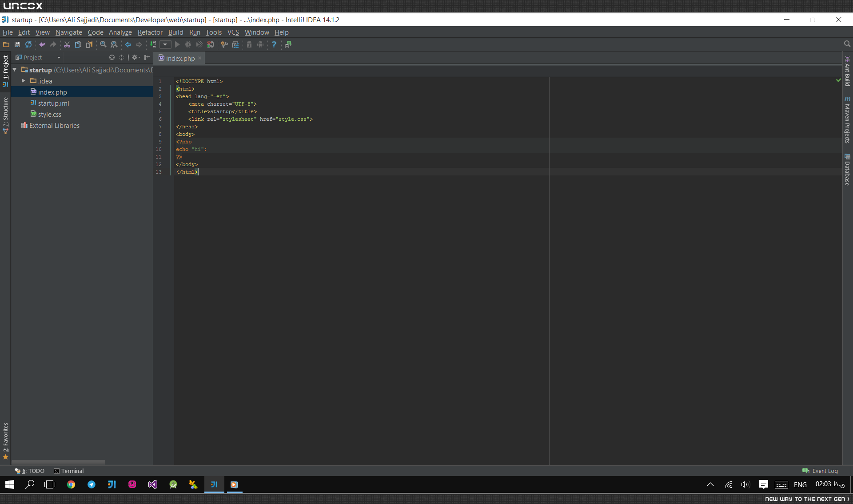
Task: Open the Project view dropdown
Action: [38, 57]
